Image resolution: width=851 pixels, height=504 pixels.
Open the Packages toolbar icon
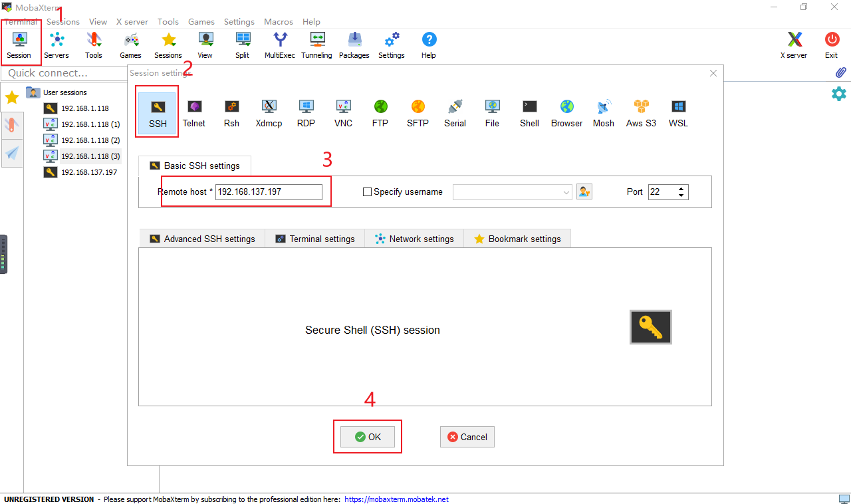354,45
